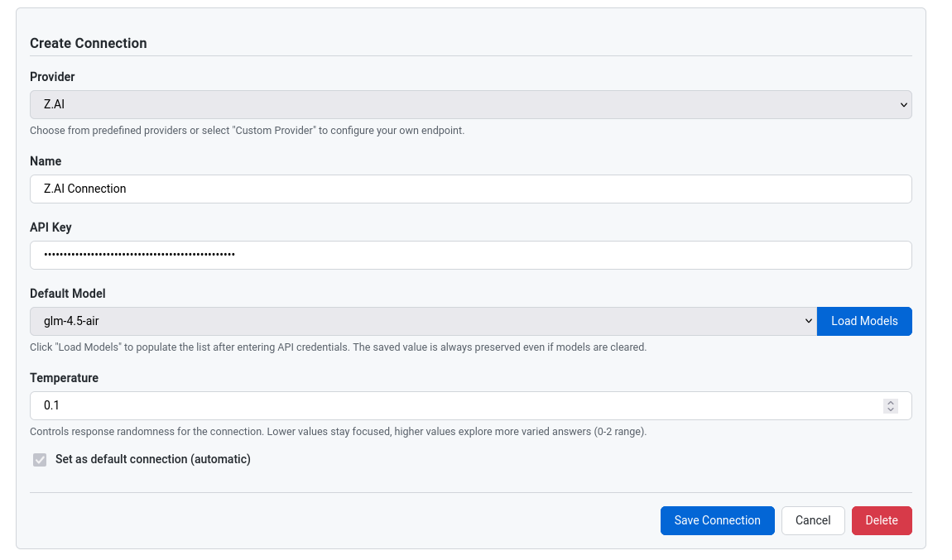Click the "Set as default connection (automatic)" label

pyautogui.click(x=152, y=459)
